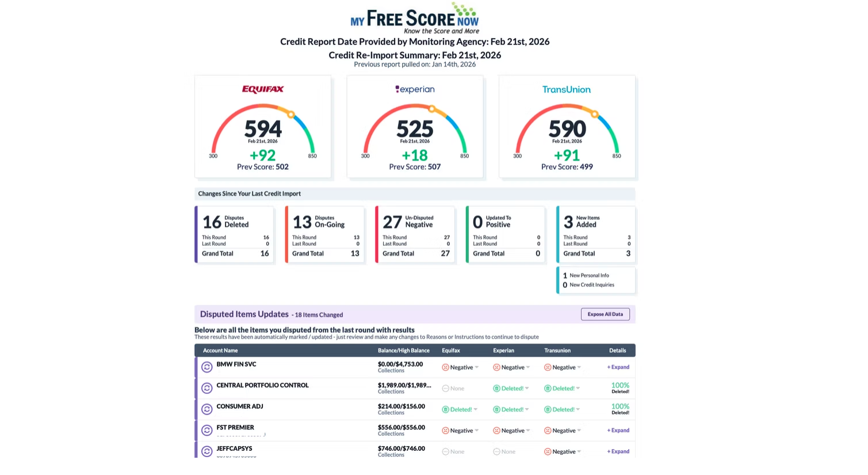Click the Transunion column header
Viewport: 868px width, 475px height.
tap(557, 351)
